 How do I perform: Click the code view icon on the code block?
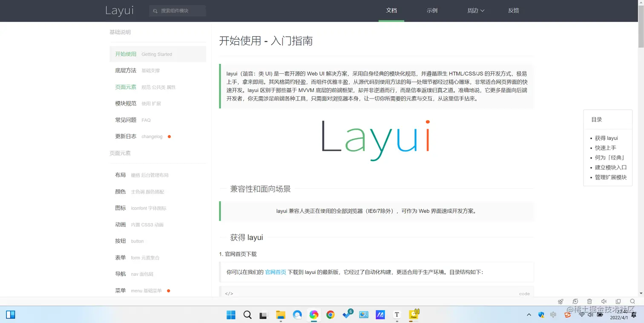tap(229, 294)
